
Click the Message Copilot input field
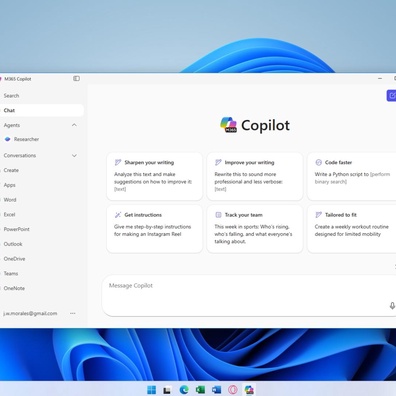click(249, 295)
